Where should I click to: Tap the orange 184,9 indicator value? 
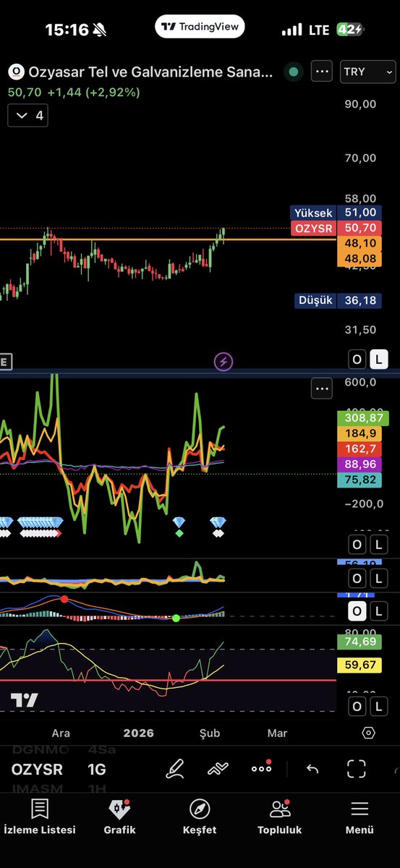[x=359, y=433]
